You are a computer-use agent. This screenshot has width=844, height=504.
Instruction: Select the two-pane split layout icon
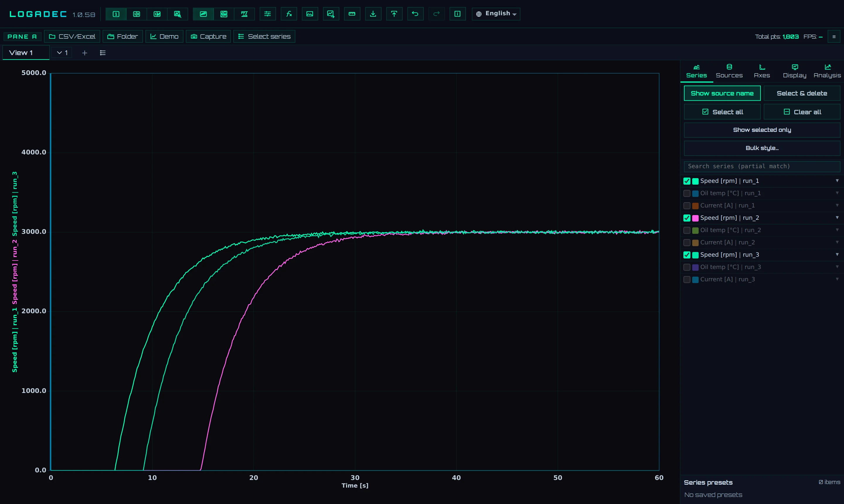pos(137,14)
